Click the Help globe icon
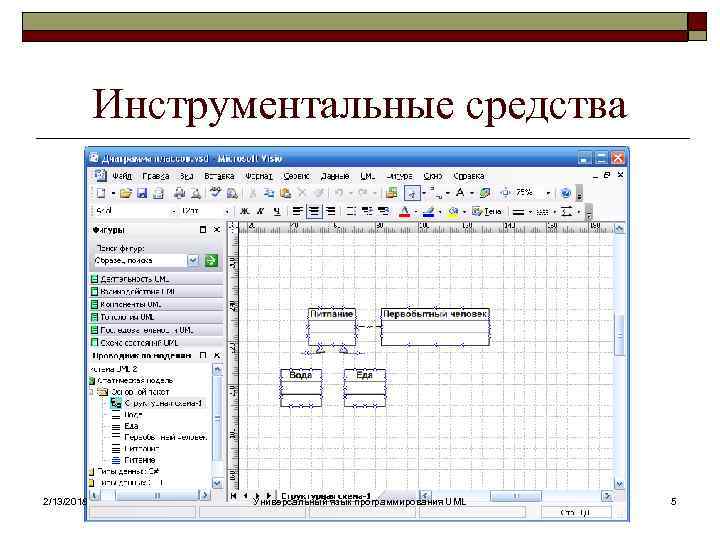This screenshot has height=540, width=720. (x=566, y=193)
